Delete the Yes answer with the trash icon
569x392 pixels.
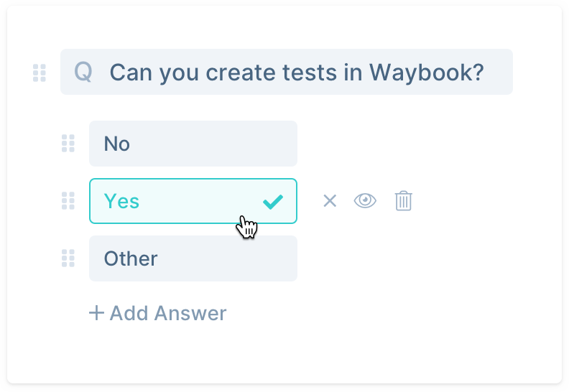pos(404,201)
